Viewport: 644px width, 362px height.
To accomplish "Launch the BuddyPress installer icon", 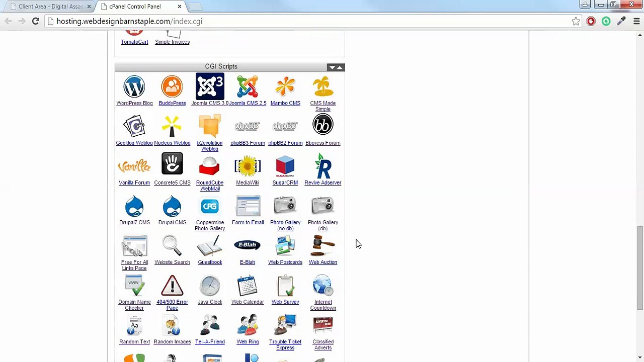I will [172, 86].
